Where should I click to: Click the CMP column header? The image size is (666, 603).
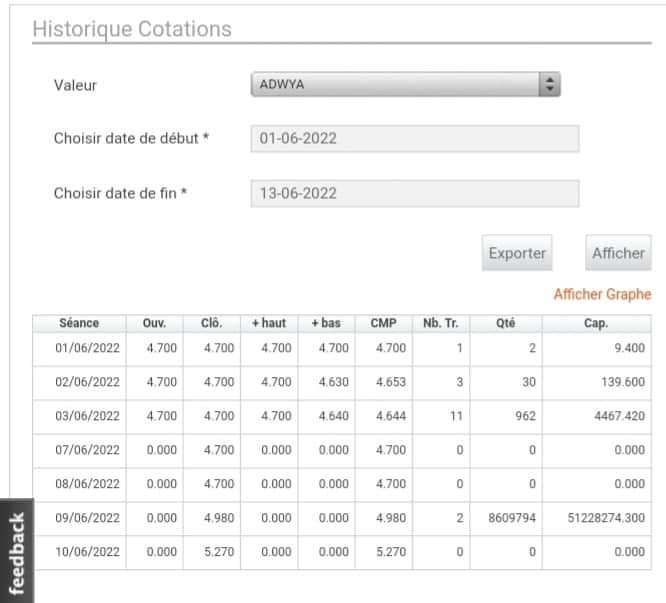point(384,324)
